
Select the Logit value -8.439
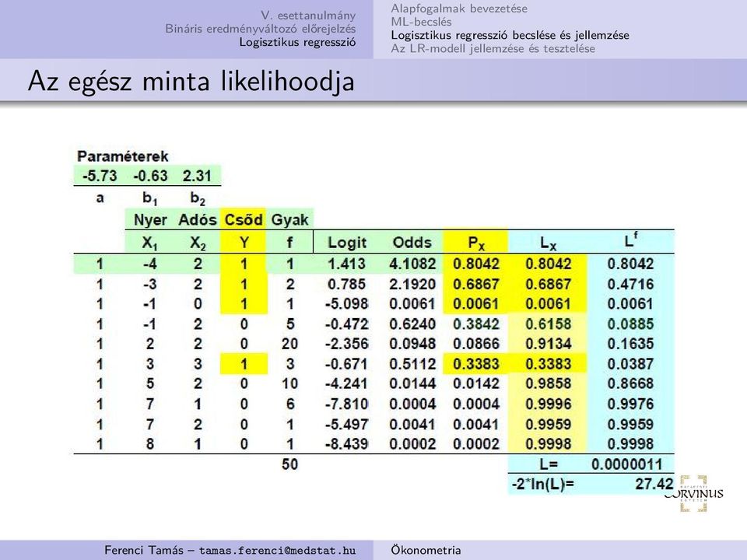tap(346, 444)
